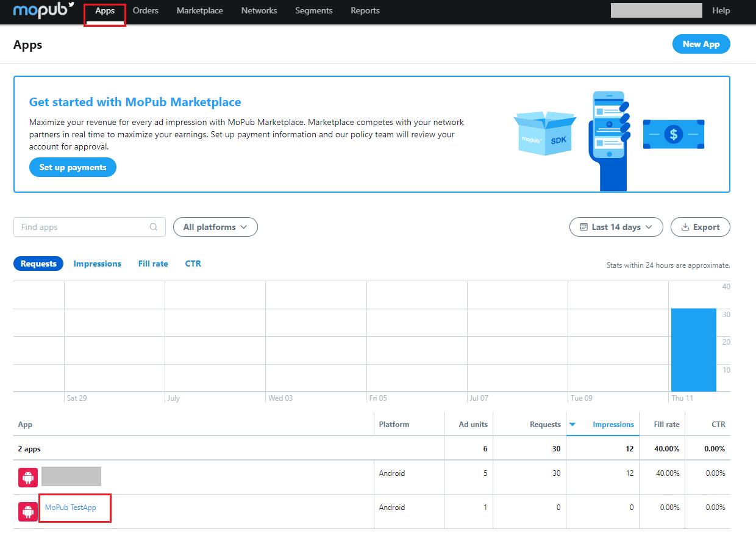Click the '2 apps' summary row label
Image resolution: width=756 pixels, height=538 pixels.
click(x=29, y=449)
